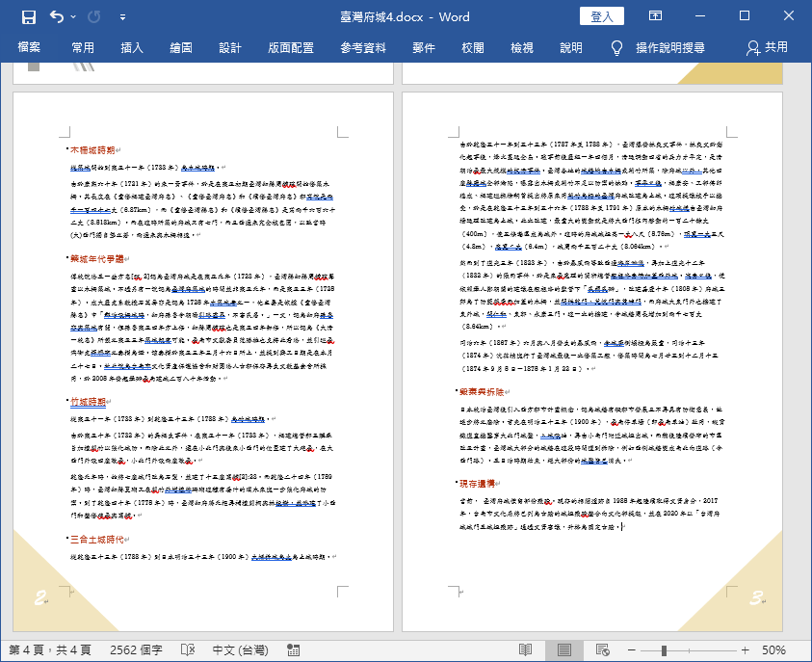This screenshot has width=812, height=662.
Task: Switch to Read Mode view
Action: (525, 650)
